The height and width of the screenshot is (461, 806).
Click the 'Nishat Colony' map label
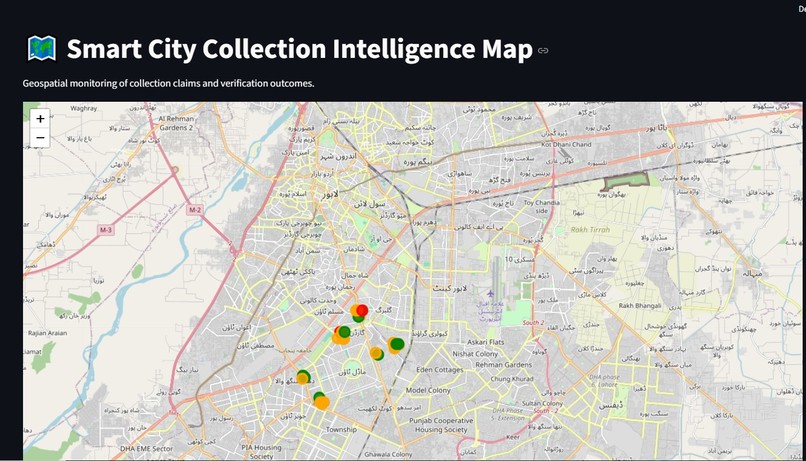click(x=475, y=354)
